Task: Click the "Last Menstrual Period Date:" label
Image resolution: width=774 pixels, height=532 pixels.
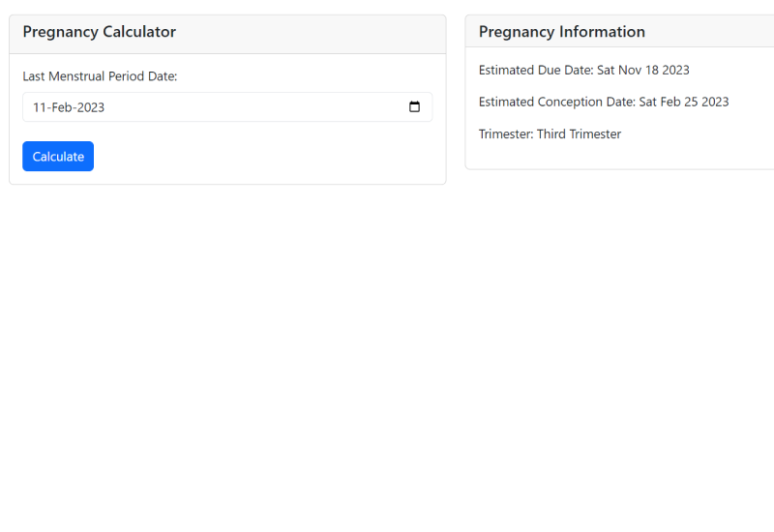Action: coord(100,76)
